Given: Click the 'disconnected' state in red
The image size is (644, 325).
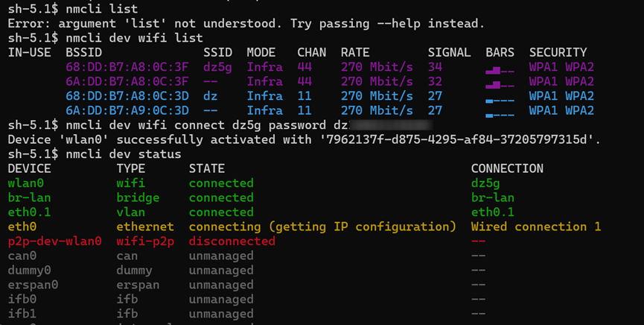Looking at the screenshot, I should [232, 241].
